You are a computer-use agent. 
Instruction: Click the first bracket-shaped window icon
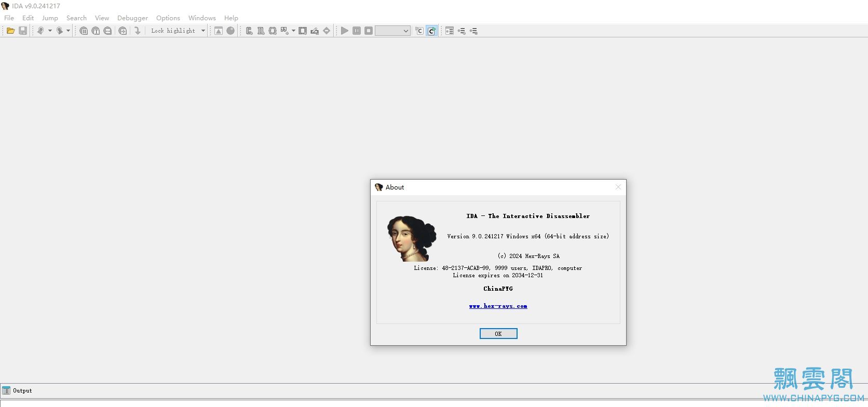[x=249, y=31]
